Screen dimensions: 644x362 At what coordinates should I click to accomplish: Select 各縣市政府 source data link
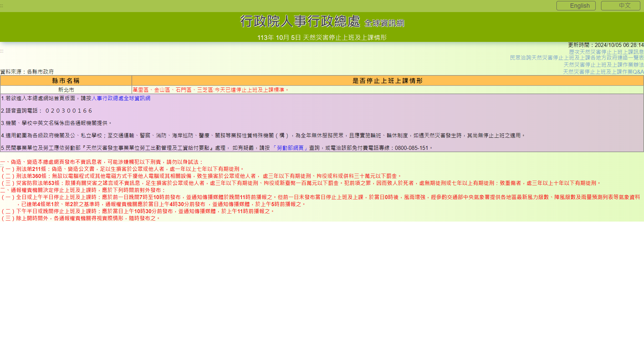click(x=40, y=72)
